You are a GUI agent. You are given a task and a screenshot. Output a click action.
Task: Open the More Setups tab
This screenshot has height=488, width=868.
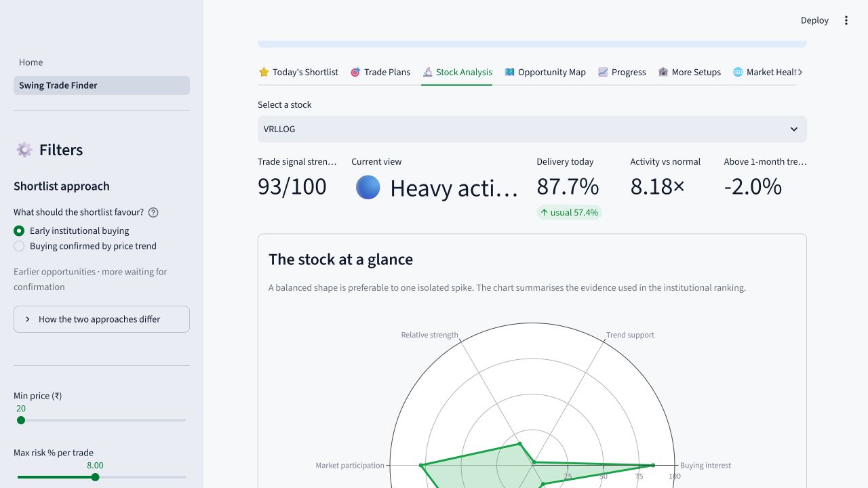689,72
